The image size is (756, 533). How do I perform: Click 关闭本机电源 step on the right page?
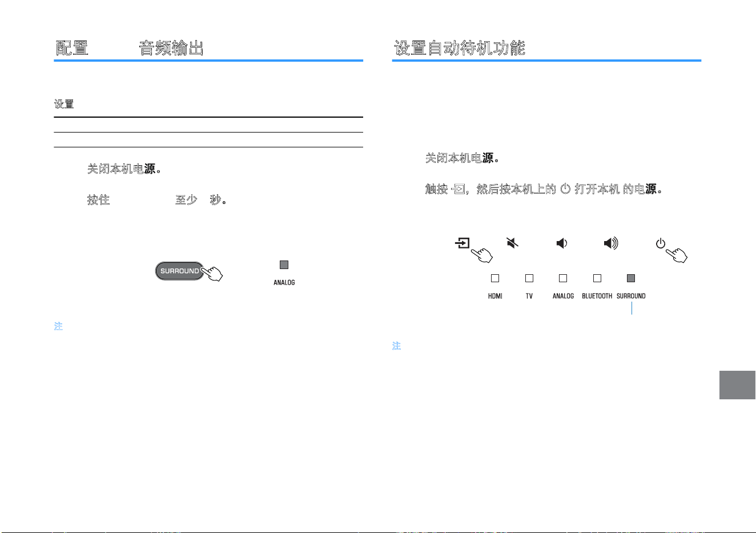point(463,158)
